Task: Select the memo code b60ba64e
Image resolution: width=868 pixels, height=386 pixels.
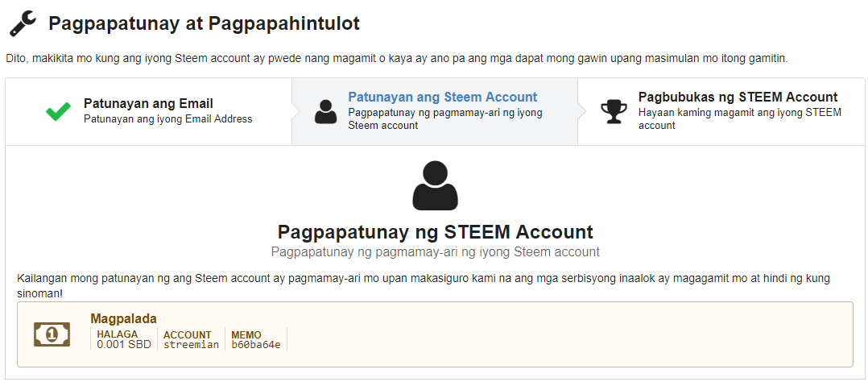Action: [x=256, y=344]
